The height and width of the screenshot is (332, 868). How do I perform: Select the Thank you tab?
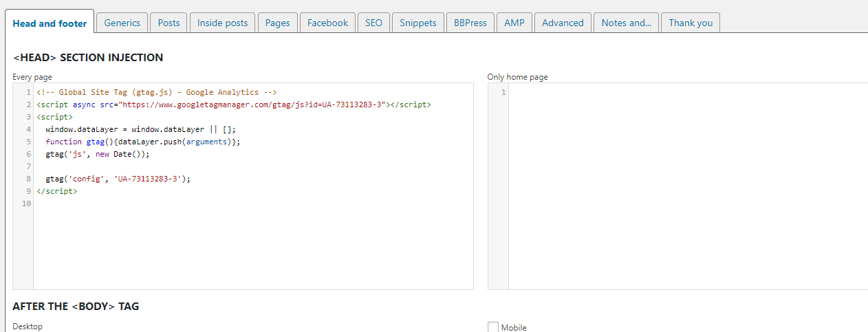pyautogui.click(x=691, y=23)
